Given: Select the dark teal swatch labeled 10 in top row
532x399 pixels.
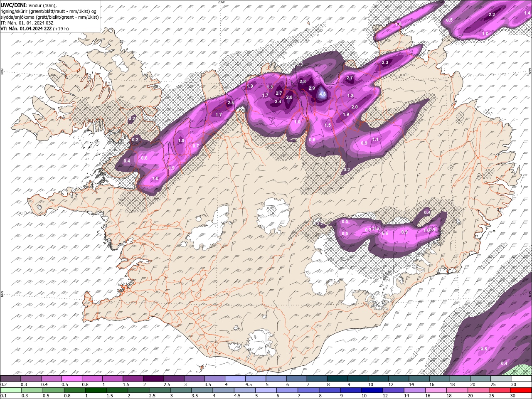Looking at the screenshot, I should tap(378, 379).
